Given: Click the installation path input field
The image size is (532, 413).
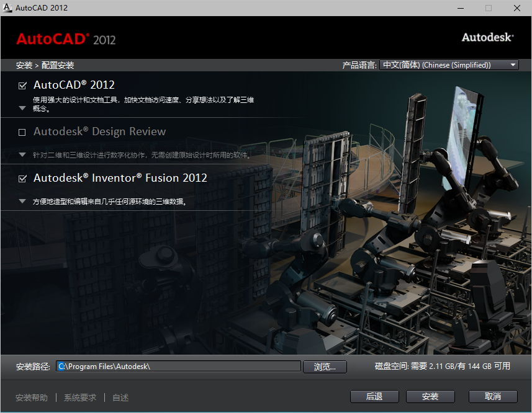Looking at the screenshot, I should click(178, 366).
